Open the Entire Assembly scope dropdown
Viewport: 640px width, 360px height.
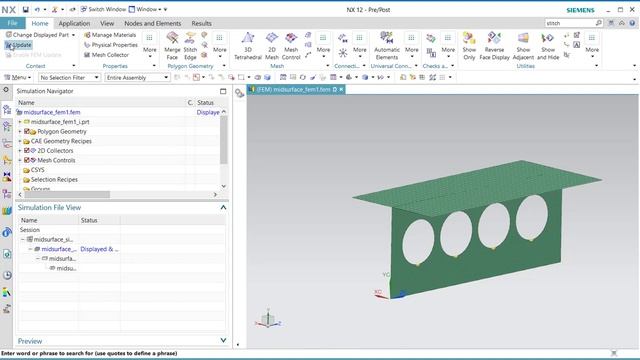[137, 77]
